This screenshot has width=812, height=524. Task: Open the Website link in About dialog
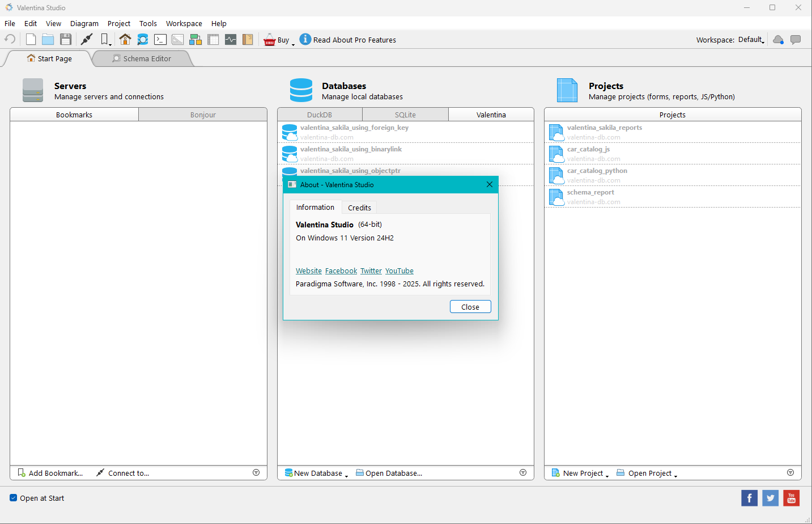tap(309, 271)
